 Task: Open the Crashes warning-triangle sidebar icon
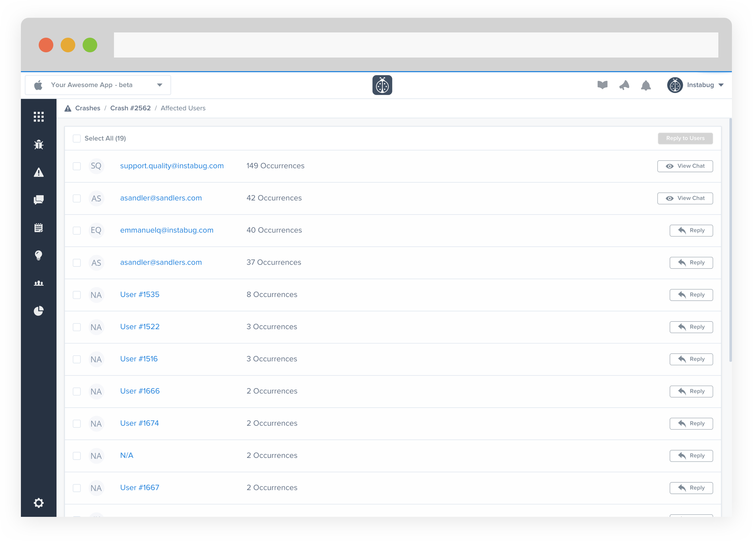[x=39, y=172]
